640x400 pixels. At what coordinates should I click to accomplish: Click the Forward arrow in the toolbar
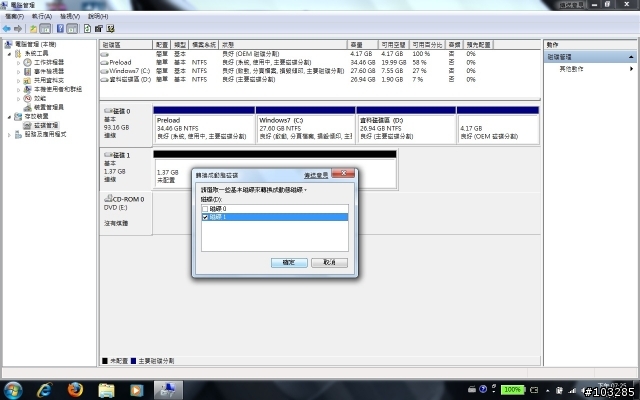[18, 29]
